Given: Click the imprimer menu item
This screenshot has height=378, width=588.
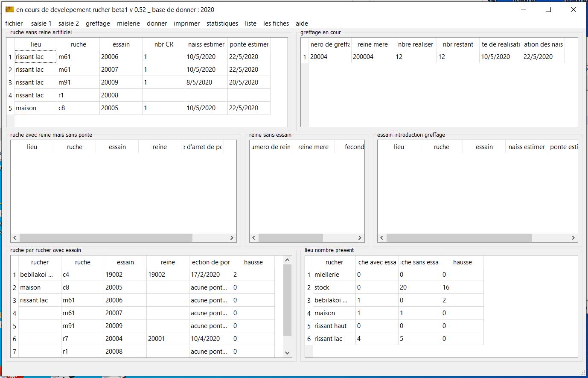Looking at the screenshot, I should click(186, 23).
